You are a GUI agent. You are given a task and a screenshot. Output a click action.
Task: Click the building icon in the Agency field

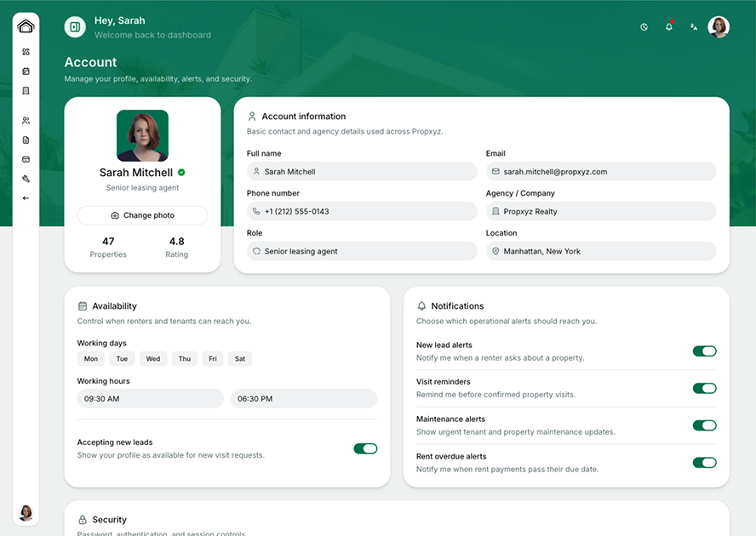tap(495, 211)
